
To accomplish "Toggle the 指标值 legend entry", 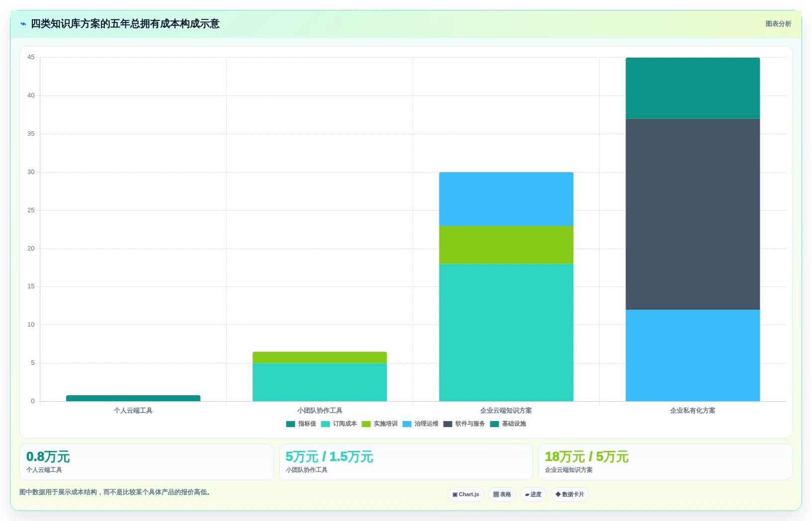I will tap(301, 424).
